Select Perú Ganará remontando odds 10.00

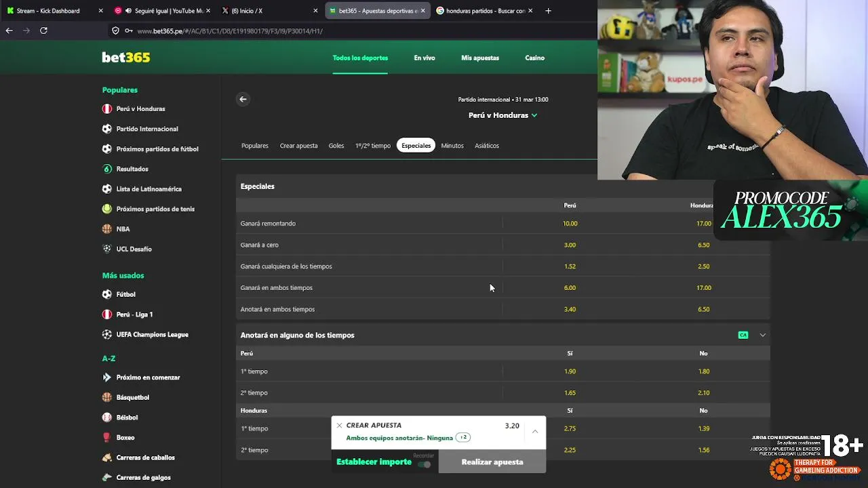[570, 223]
